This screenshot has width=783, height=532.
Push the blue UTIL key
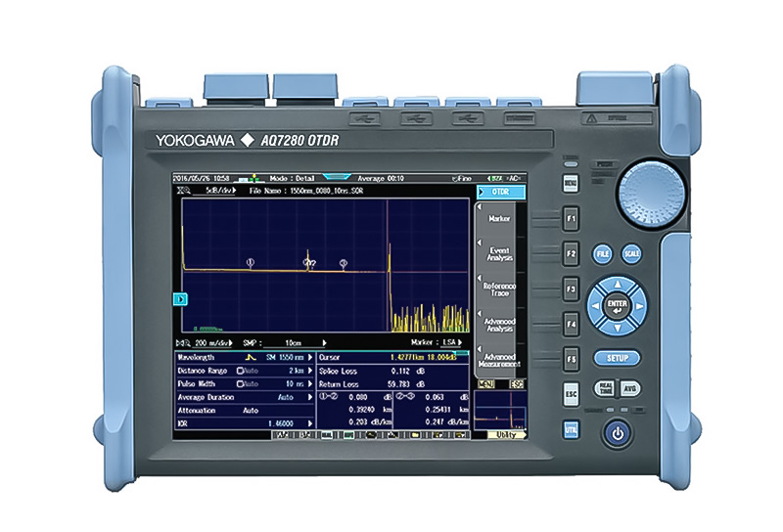571,429
